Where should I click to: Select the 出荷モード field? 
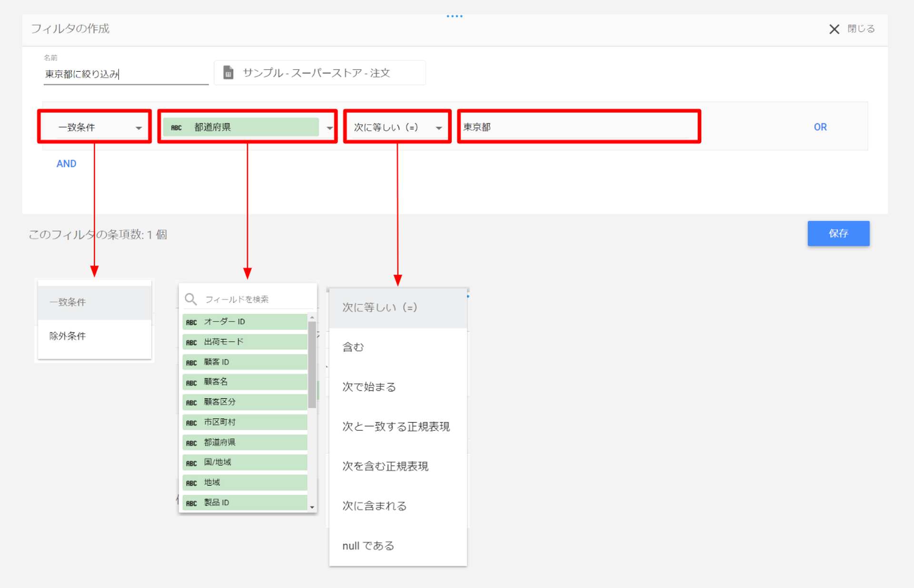tap(245, 342)
